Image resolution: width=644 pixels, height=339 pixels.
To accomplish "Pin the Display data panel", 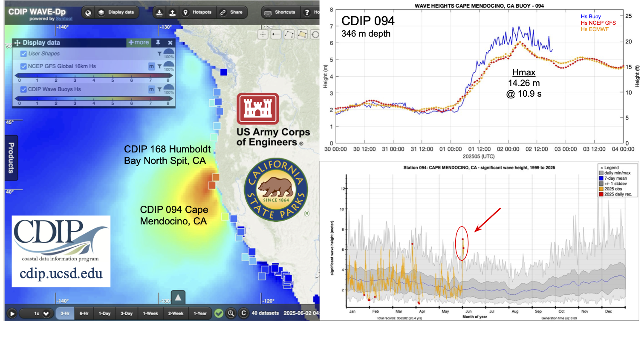I will [158, 43].
